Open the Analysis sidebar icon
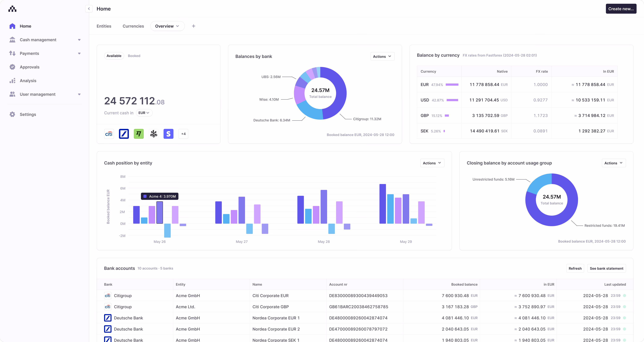Image resolution: width=644 pixels, height=342 pixels. click(13, 81)
